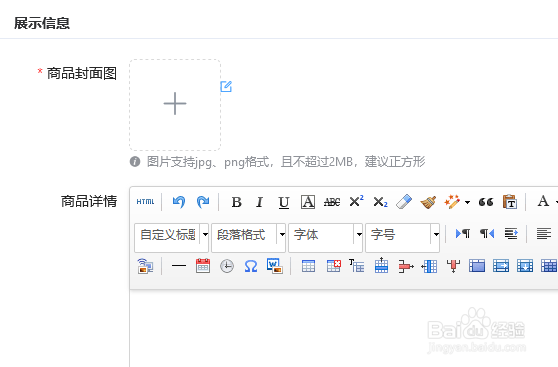Click inside the 商品详情 editor text area
The image size is (558, 367).
tap(343, 327)
